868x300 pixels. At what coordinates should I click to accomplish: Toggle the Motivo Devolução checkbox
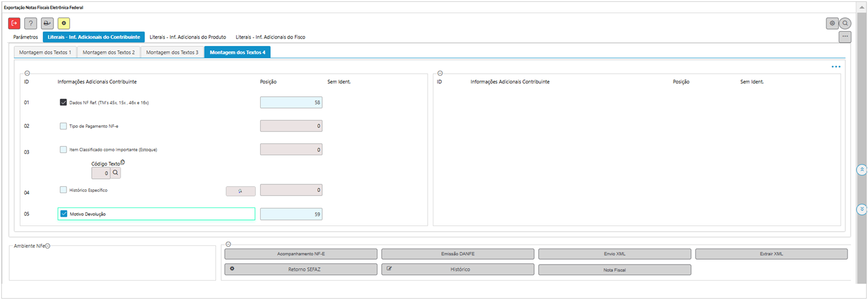pyautogui.click(x=63, y=214)
